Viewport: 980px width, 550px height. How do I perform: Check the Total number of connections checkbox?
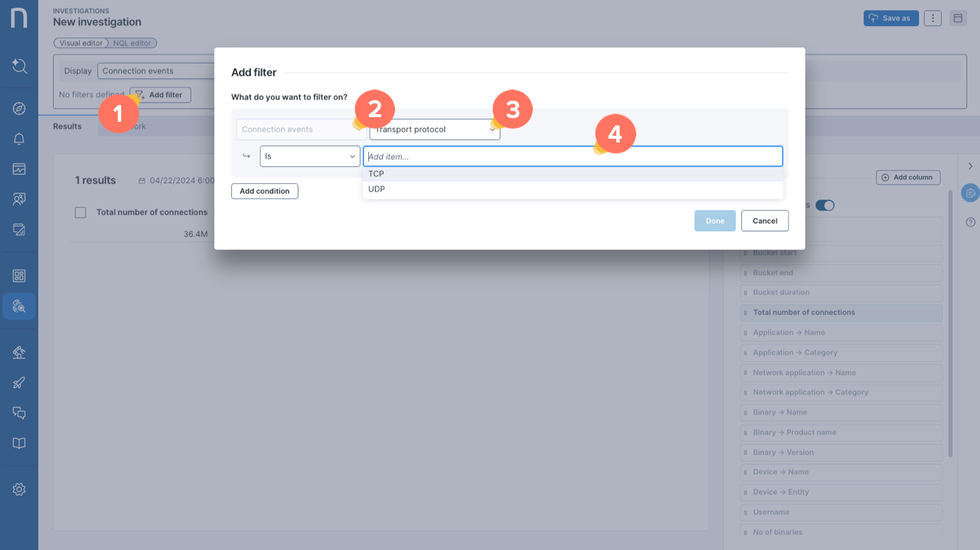click(x=80, y=212)
